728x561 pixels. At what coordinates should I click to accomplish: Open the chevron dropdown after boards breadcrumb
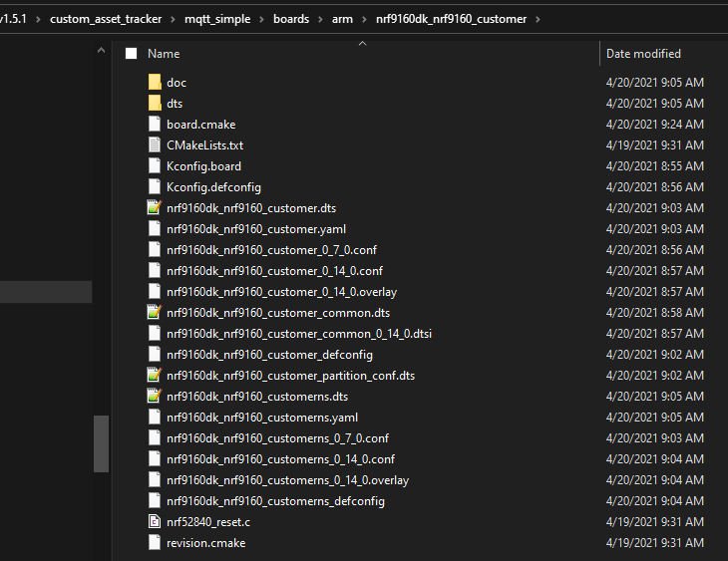[x=320, y=19]
